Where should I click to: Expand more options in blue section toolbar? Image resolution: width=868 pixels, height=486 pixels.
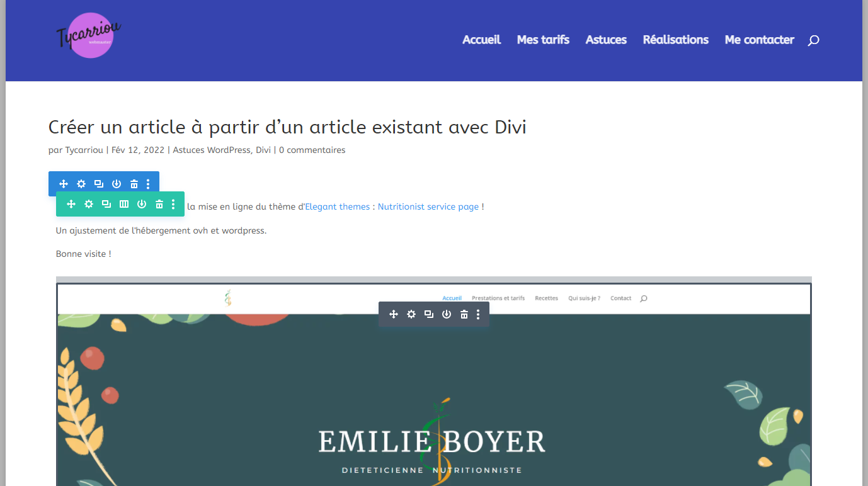pos(148,184)
